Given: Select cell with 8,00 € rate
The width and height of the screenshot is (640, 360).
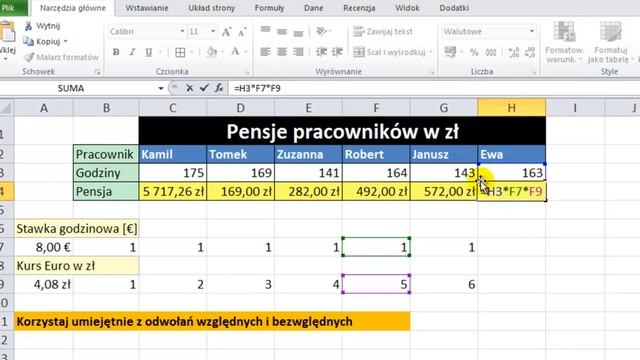Looking at the screenshot, I should 44,247.
